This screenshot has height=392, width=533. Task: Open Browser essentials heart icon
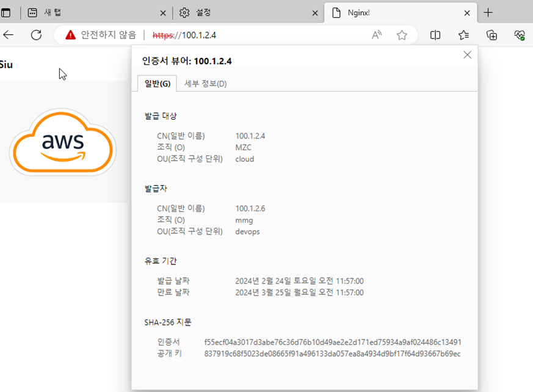tap(520, 35)
